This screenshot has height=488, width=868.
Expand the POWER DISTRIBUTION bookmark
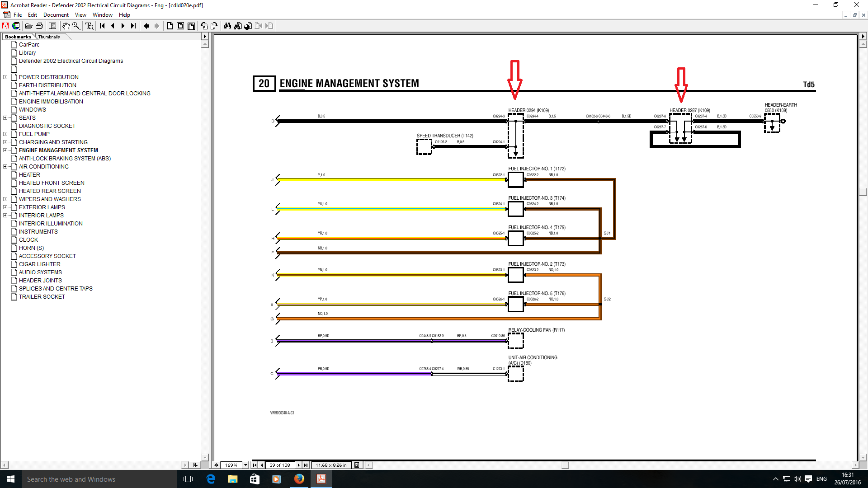click(x=5, y=77)
